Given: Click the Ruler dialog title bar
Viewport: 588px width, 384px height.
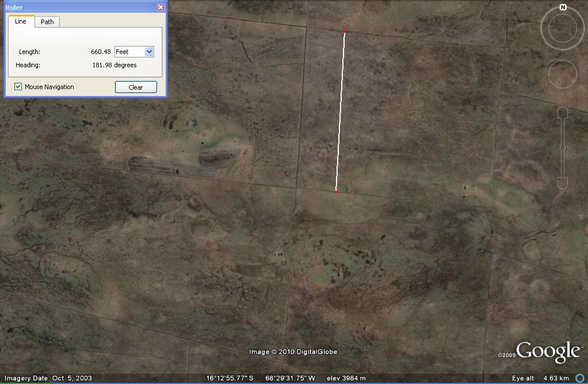Looking at the screenshot, I should 81,7.
